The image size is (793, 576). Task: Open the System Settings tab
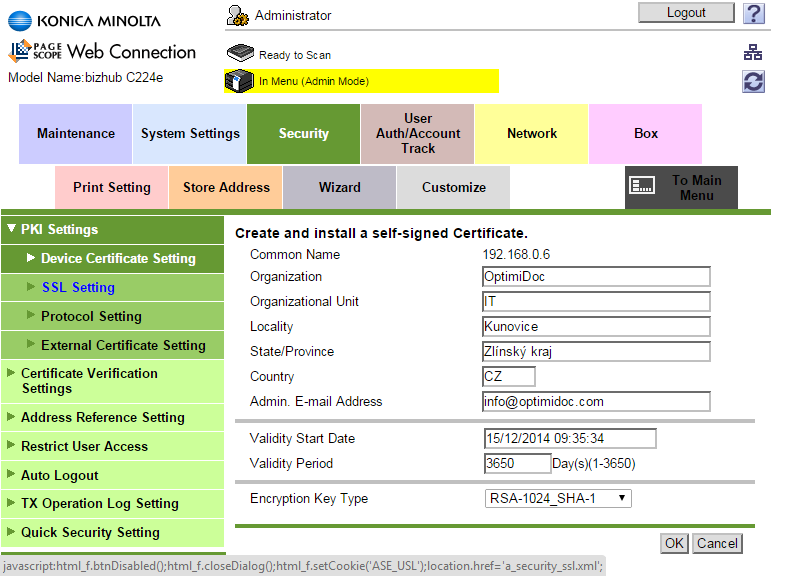[190, 133]
